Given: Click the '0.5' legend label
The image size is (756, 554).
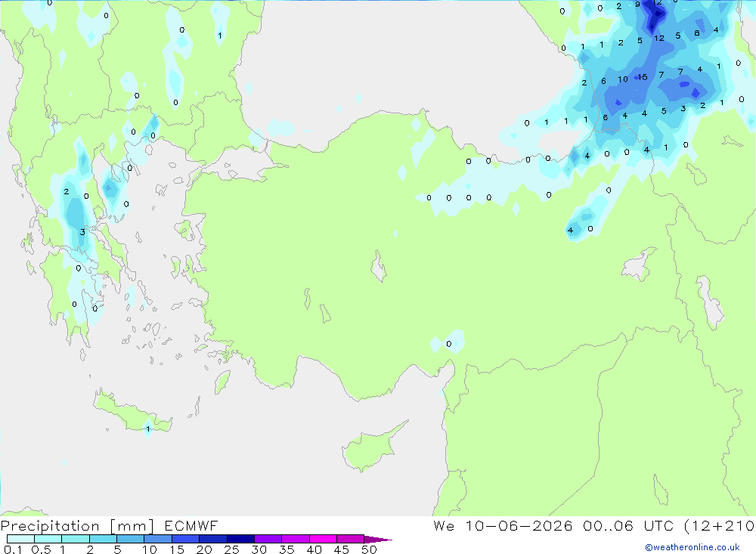Looking at the screenshot, I should click(x=41, y=549).
